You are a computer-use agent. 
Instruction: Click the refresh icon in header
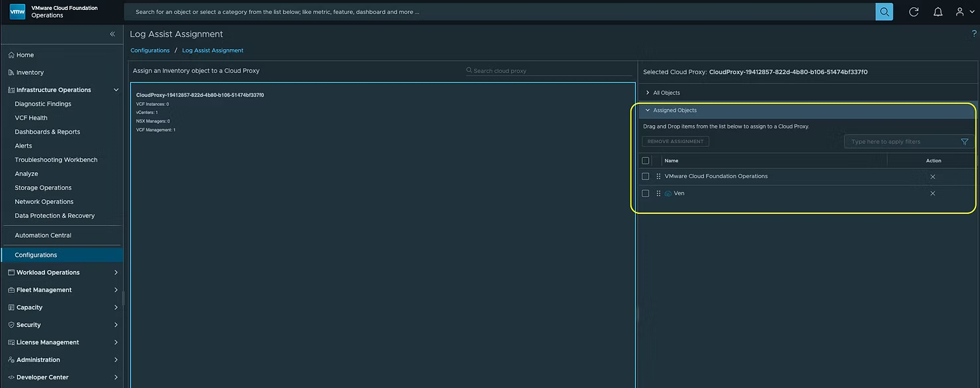[914, 12]
